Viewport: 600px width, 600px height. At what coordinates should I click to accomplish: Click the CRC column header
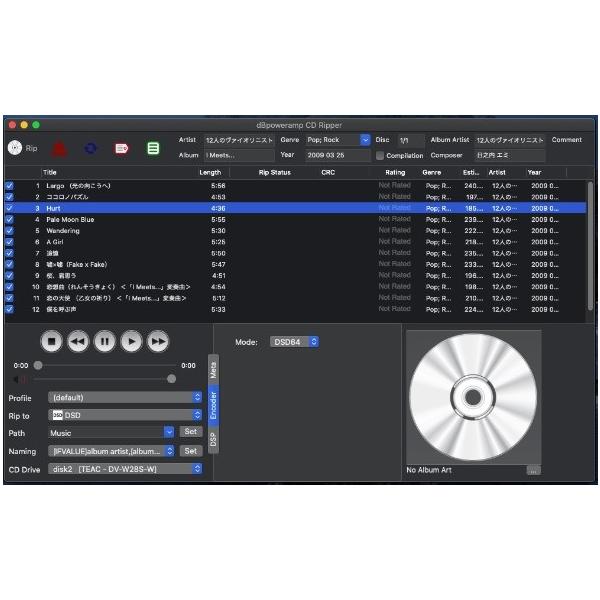click(x=328, y=173)
